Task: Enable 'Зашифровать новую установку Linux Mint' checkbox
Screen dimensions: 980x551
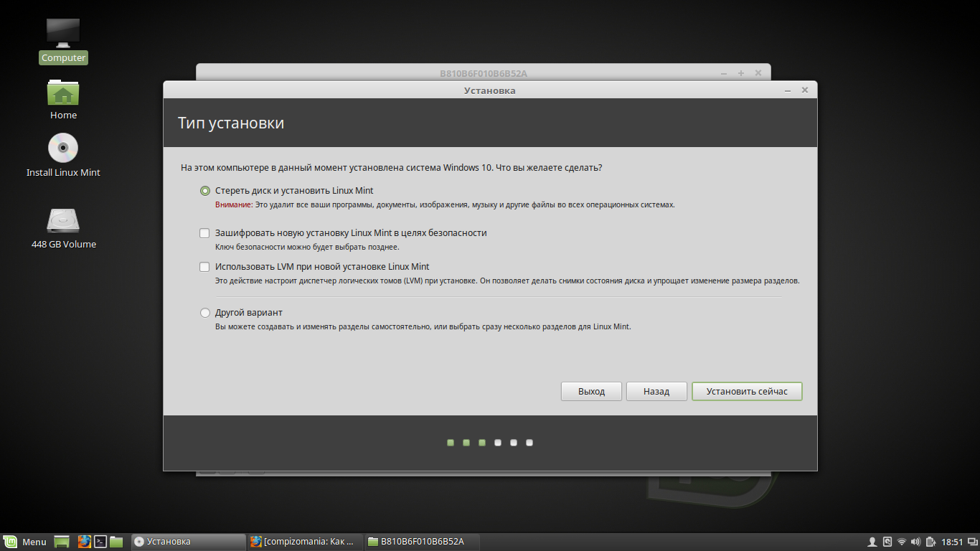Action: pos(205,233)
